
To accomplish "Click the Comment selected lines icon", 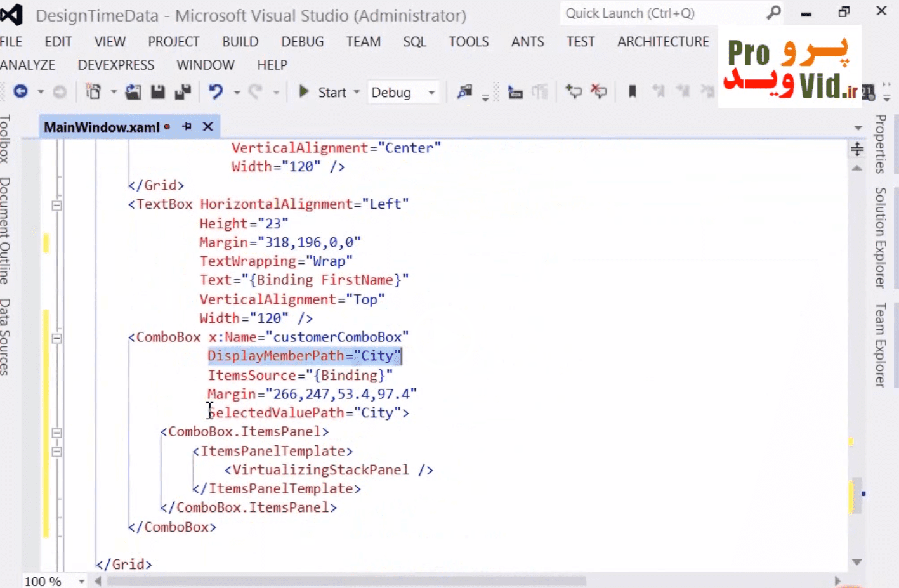I will tap(574, 92).
